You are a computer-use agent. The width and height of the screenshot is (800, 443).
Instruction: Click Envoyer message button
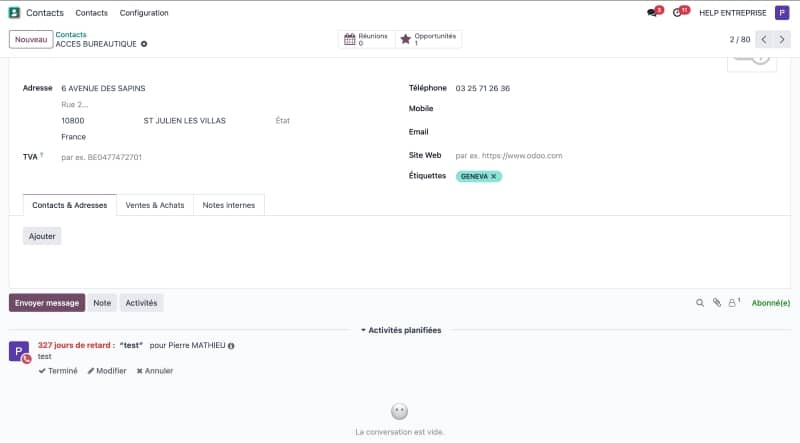47,303
